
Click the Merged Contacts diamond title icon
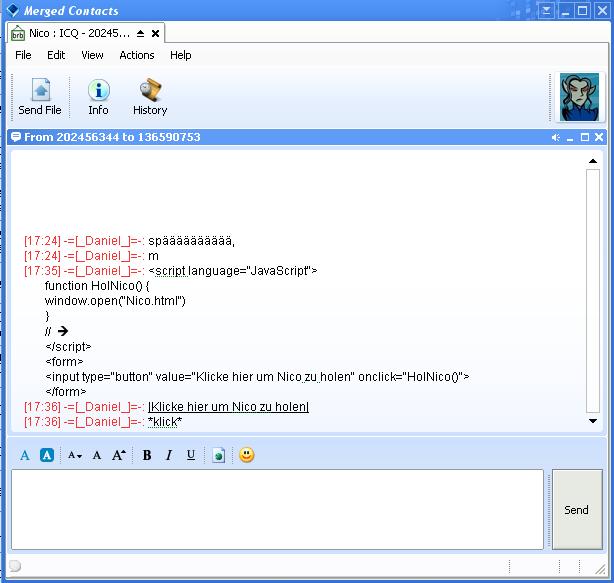(13, 10)
